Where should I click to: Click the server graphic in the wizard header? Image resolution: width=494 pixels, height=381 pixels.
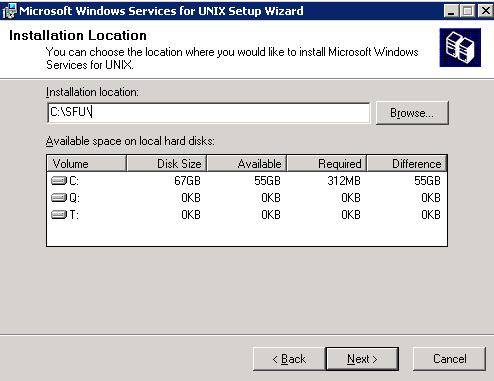(x=460, y=48)
